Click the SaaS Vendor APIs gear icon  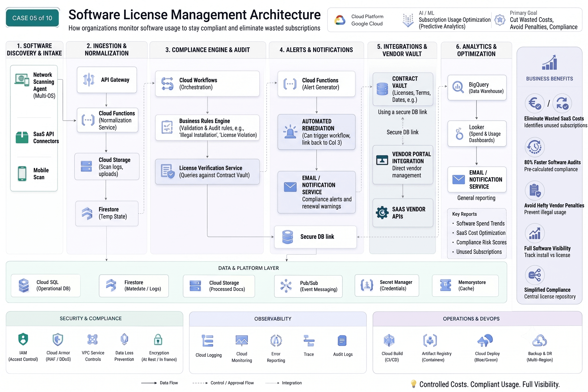tap(382, 213)
